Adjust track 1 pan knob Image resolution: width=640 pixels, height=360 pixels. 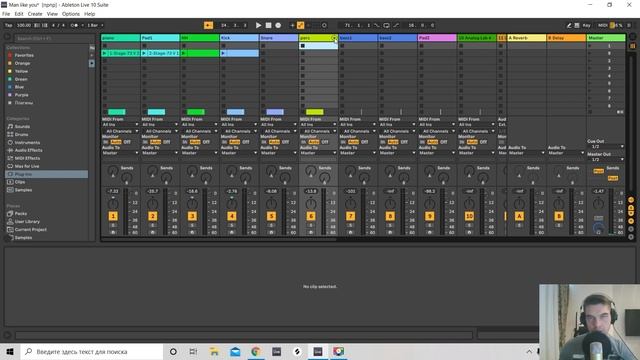point(113,203)
